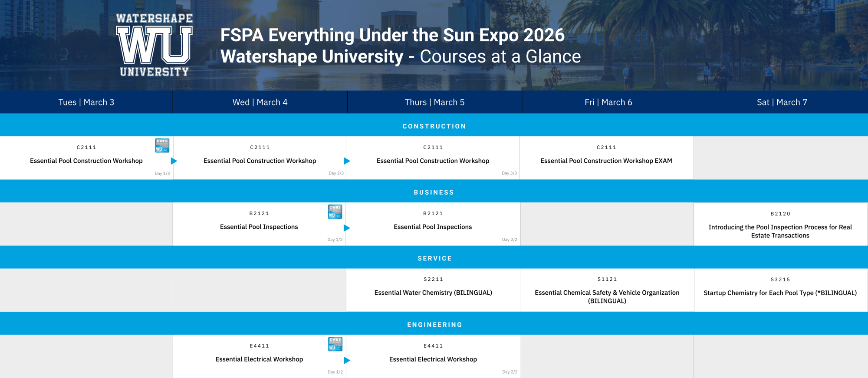Open Essential Pool Construction Workshop EXAM on Friday
Image resolution: width=868 pixels, height=378 pixels.
[606, 161]
